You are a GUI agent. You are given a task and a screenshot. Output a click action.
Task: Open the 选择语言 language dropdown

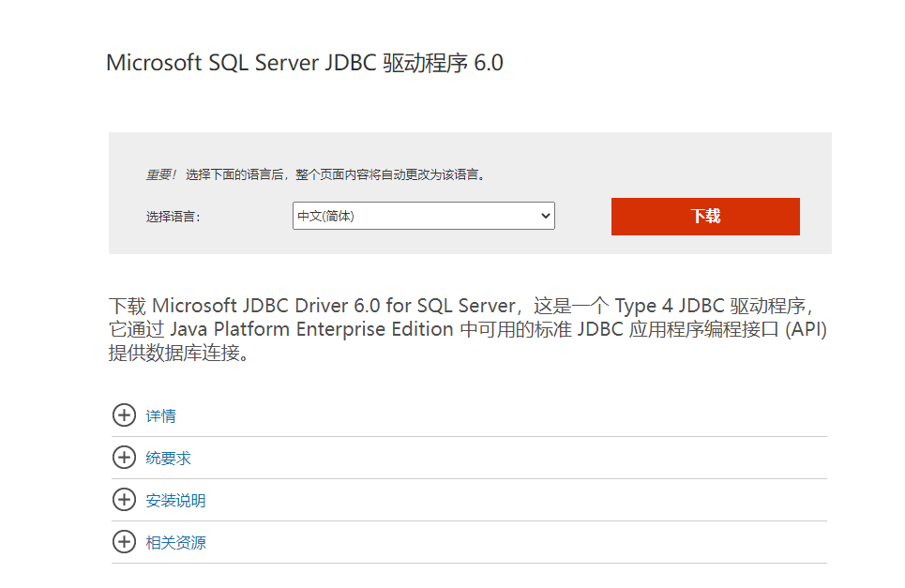pos(424,216)
